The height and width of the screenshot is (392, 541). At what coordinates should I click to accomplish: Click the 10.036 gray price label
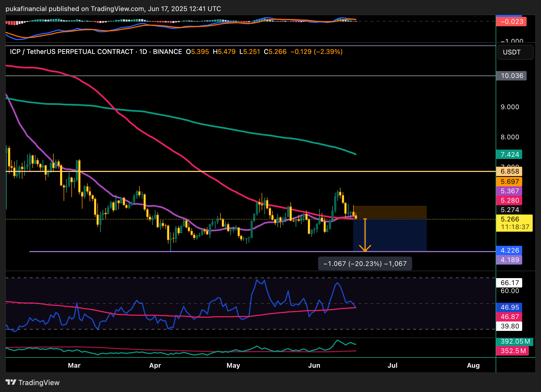point(511,76)
